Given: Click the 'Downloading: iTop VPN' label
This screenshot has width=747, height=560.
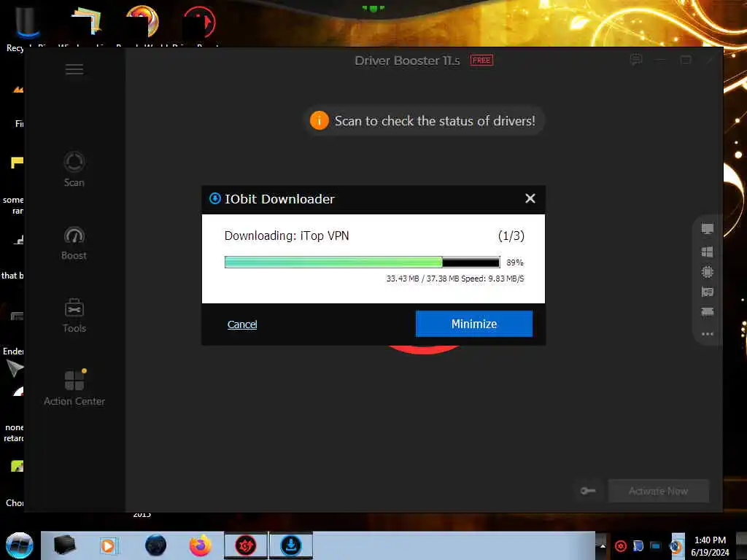Looking at the screenshot, I should (x=287, y=236).
